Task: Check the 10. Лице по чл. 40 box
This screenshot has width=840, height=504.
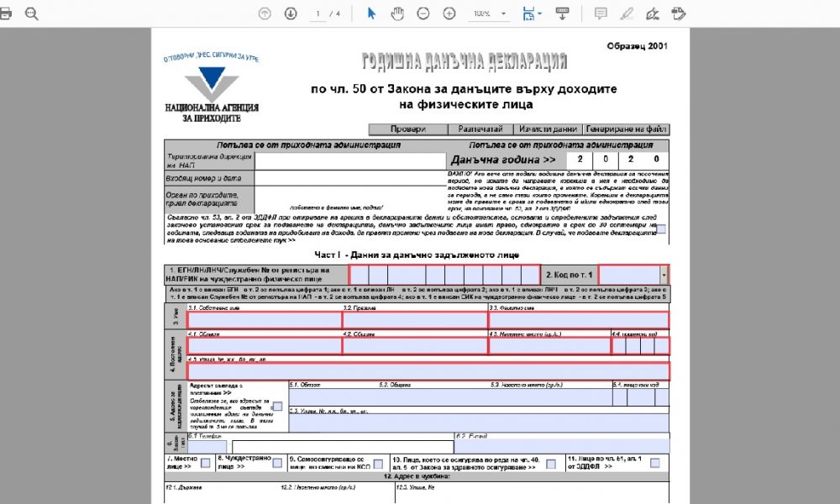Action: click(551, 464)
